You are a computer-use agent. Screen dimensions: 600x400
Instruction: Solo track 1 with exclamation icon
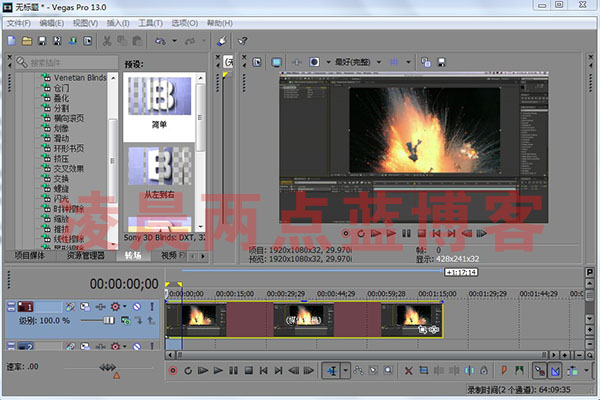pos(152,307)
